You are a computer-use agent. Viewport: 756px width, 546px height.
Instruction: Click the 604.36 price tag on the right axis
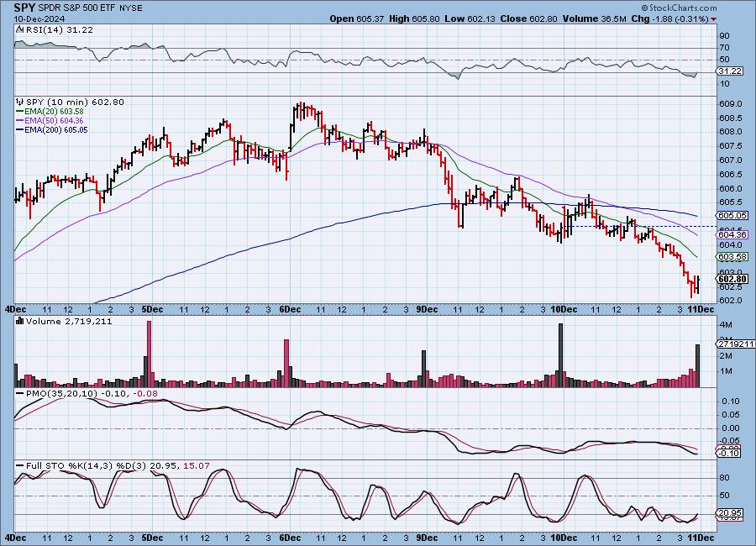click(732, 234)
